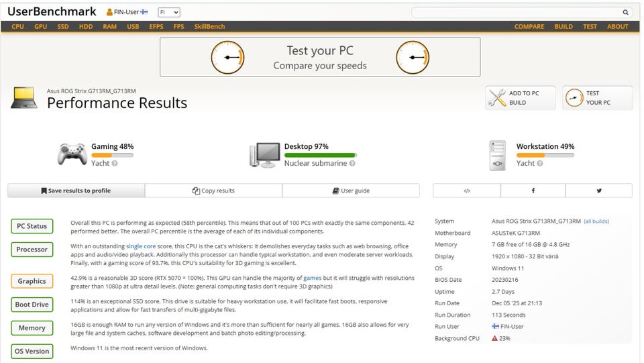Click the '2.7 Days' uptime value
The height and width of the screenshot is (363, 644).
(x=502, y=292)
